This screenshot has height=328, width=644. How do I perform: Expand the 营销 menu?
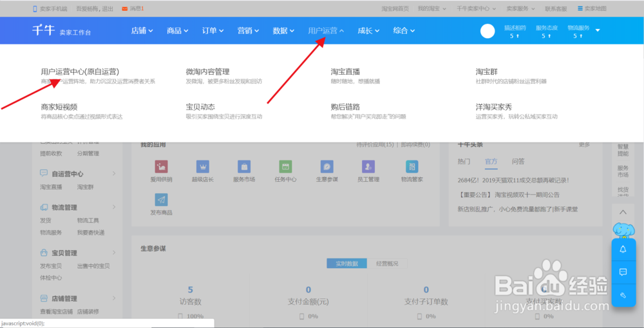pyautogui.click(x=248, y=30)
